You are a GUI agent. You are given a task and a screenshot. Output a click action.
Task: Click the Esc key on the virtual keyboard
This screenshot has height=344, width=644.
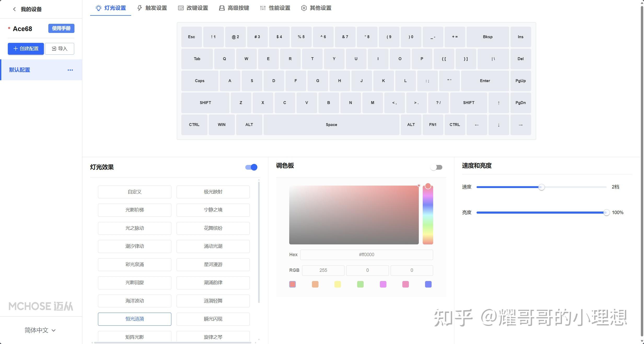pos(191,37)
